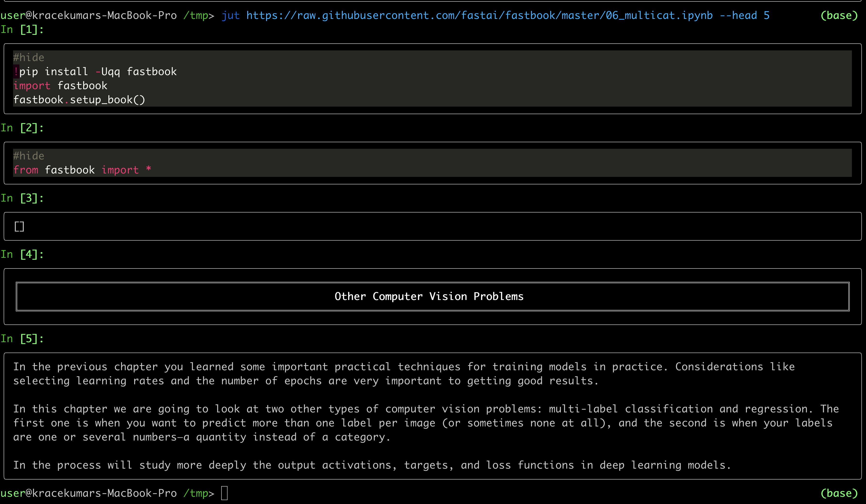Click the In [3]: cell label
866x504 pixels.
[22, 198]
